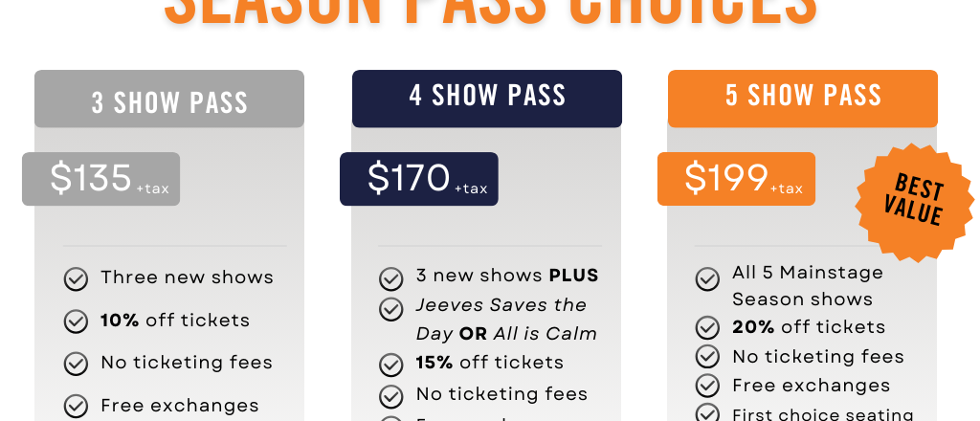The width and height of the screenshot is (980, 421).
Task: Click checkmark beside Jeeves Saves the Day
Action: tap(390, 308)
